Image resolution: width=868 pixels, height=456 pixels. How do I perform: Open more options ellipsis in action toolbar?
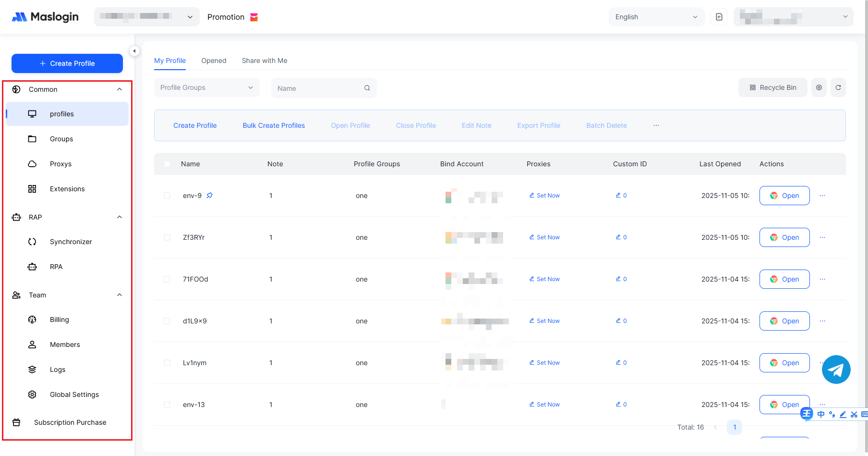tap(656, 125)
